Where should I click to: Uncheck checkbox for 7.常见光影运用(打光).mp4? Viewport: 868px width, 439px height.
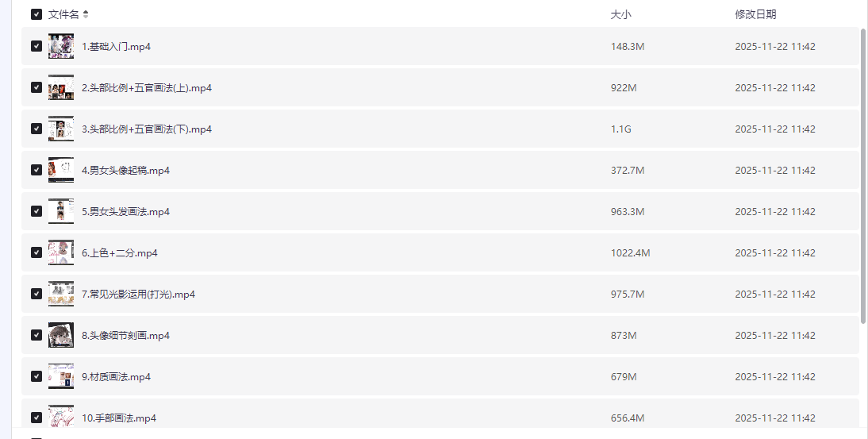[36, 295]
